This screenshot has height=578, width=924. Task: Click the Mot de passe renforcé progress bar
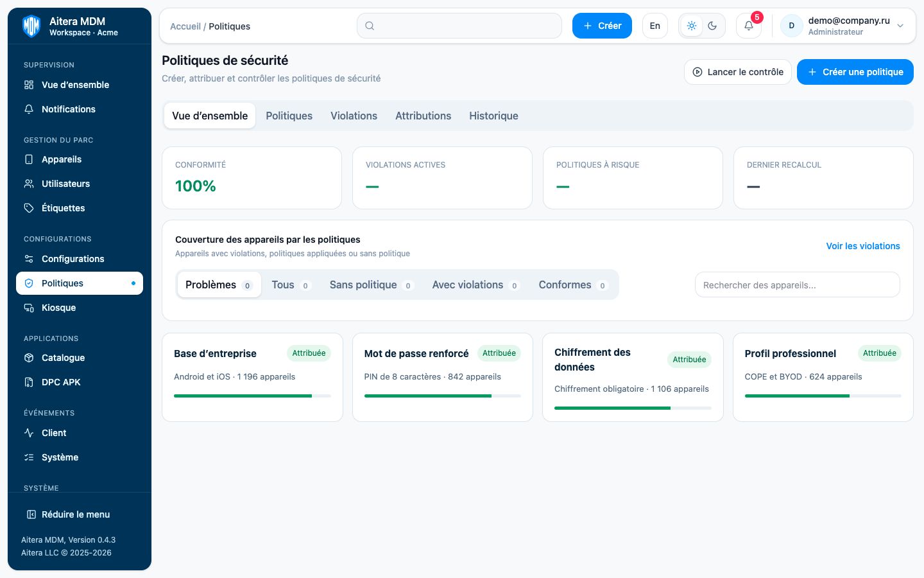tap(443, 396)
